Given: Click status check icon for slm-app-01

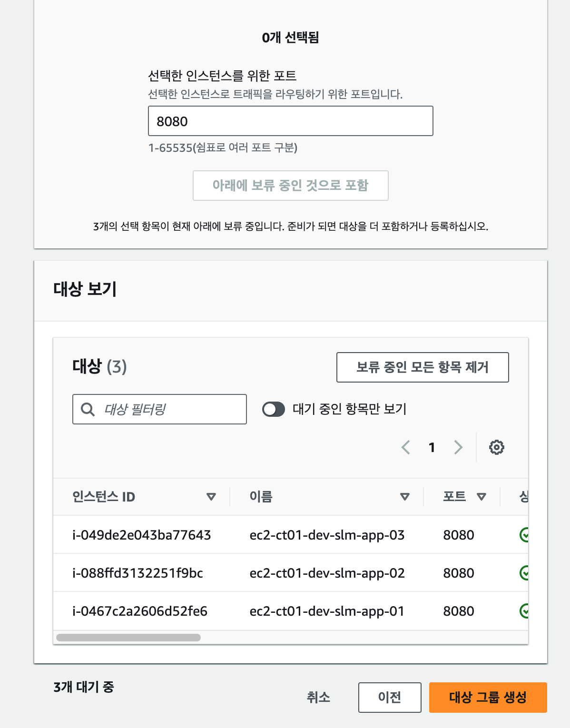Looking at the screenshot, I should [x=524, y=610].
